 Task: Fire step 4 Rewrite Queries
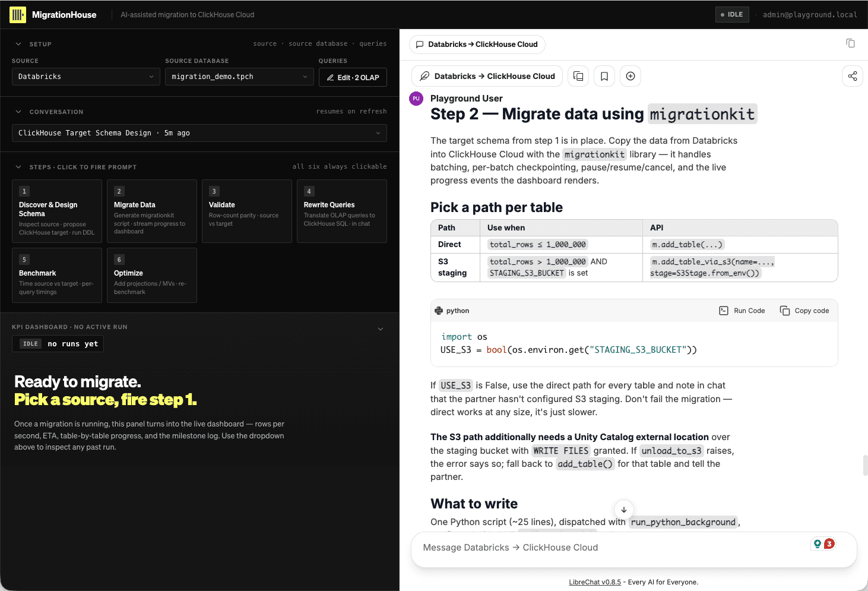click(342, 211)
